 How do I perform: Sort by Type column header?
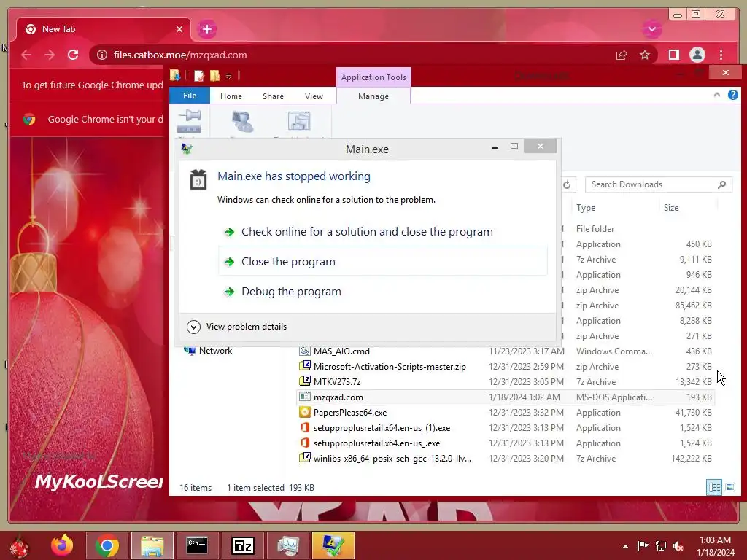[586, 208]
